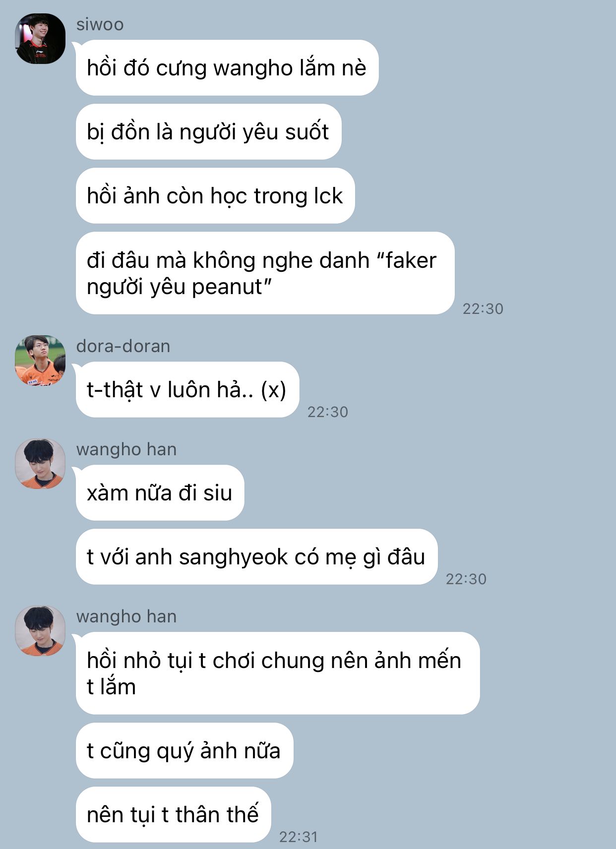Open siwoo's profile picture
The height and width of the screenshot is (849, 616).
(40, 39)
